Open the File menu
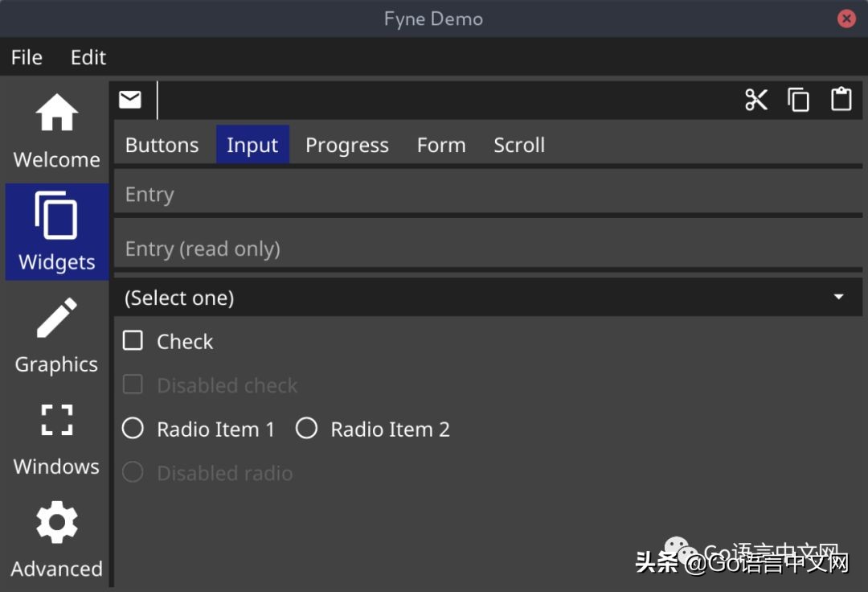The image size is (868, 592). point(27,58)
